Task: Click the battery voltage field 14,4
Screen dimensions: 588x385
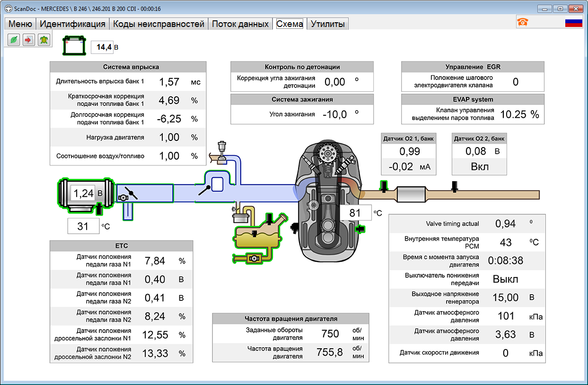Action: click(101, 47)
